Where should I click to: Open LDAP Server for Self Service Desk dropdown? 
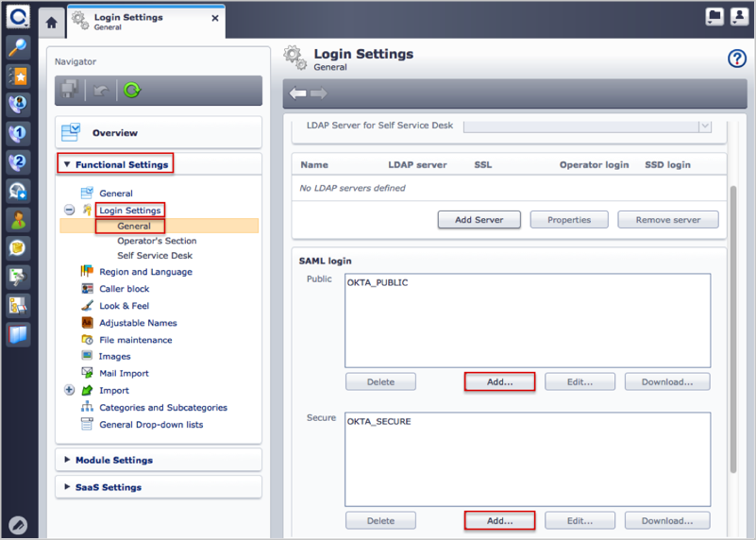[x=704, y=126]
